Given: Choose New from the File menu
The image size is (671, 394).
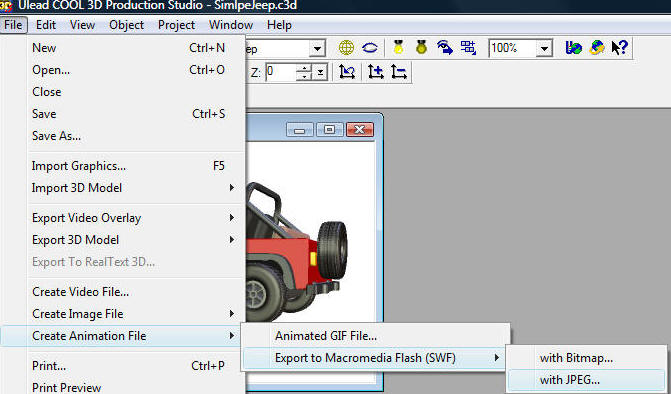Looking at the screenshot, I should (x=124, y=48).
